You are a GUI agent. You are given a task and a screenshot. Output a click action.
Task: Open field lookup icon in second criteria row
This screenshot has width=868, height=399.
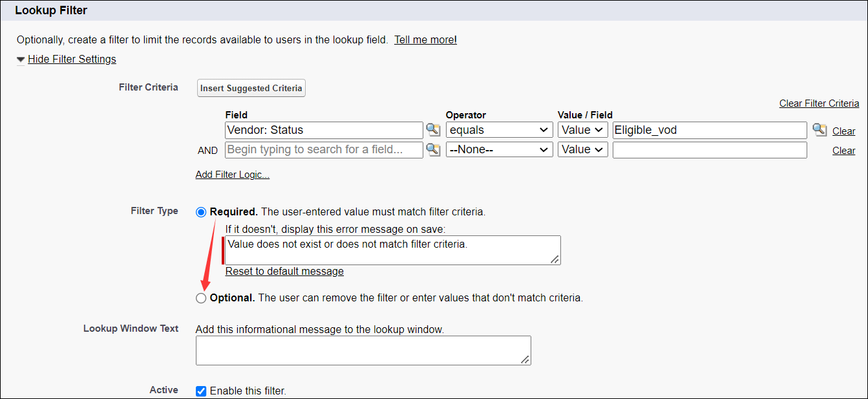coord(433,150)
